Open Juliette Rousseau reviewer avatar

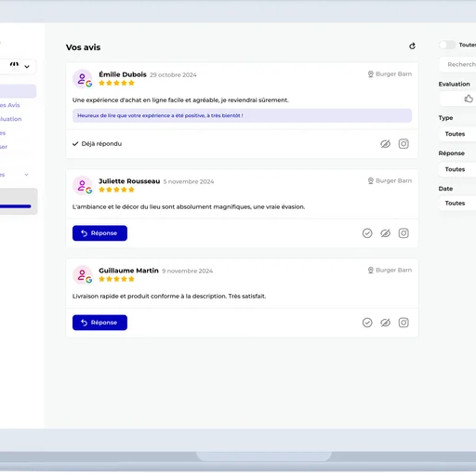click(83, 185)
